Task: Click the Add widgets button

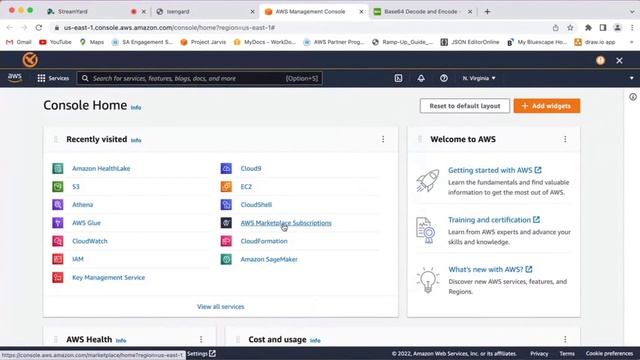Action: 547,106
